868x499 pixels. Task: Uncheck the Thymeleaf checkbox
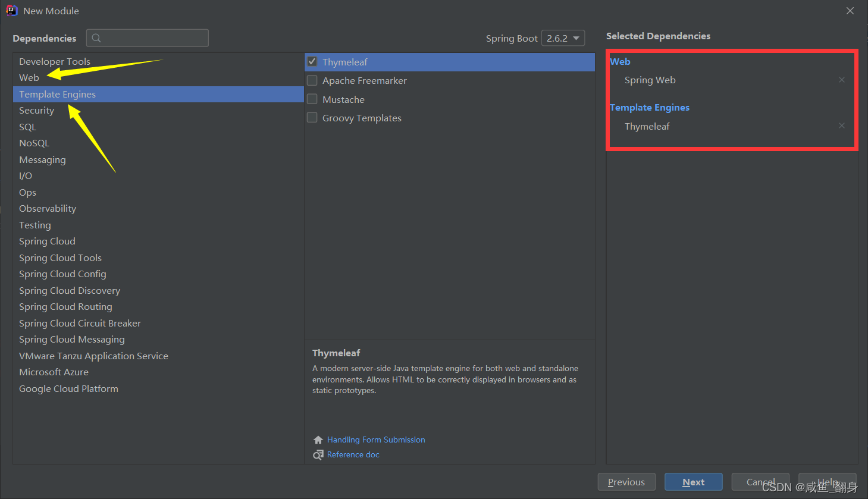coord(312,61)
